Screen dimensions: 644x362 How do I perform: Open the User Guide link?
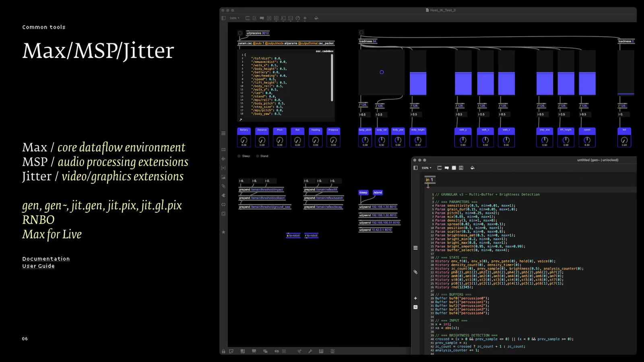point(38,266)
